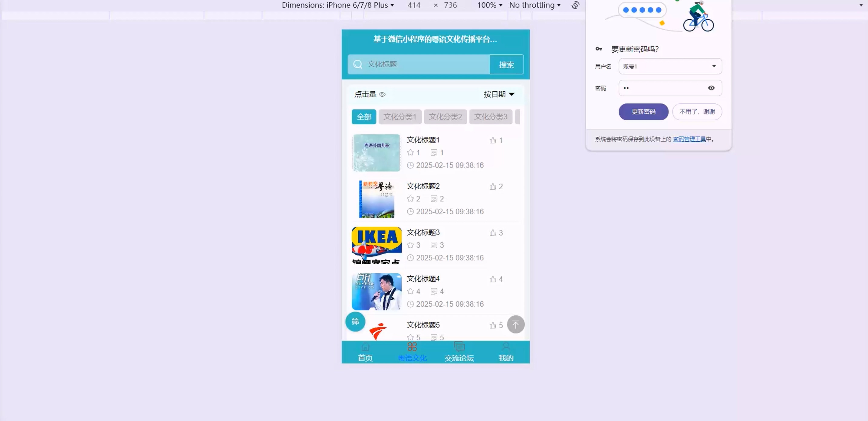Click the search magnifier icon
This screenshot has width=868, height=421.
tap(358, 64)
